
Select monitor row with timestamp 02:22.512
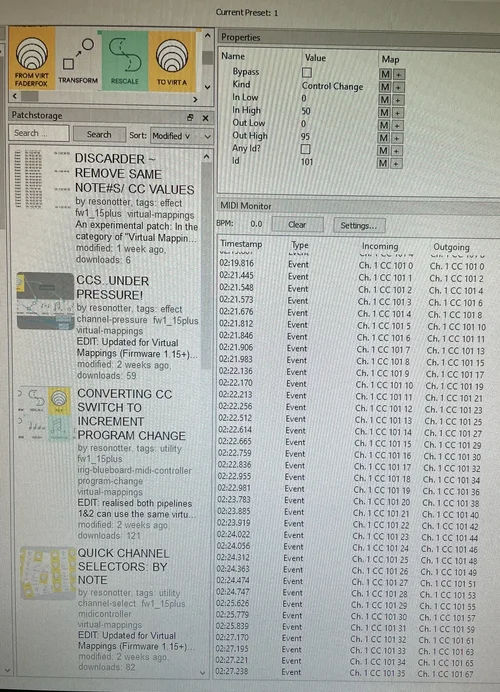(358, 419)
